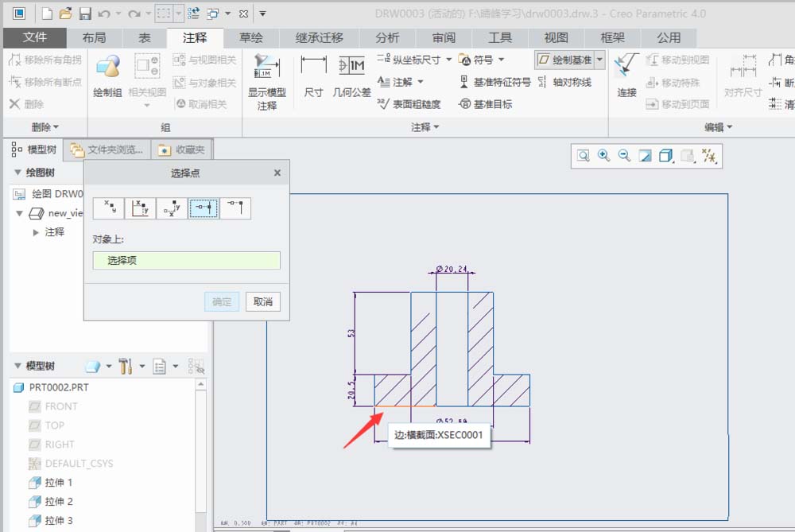Switch to the 草绘 ribbon tab
The image size is (795, 532).
[x=251, y=37]
